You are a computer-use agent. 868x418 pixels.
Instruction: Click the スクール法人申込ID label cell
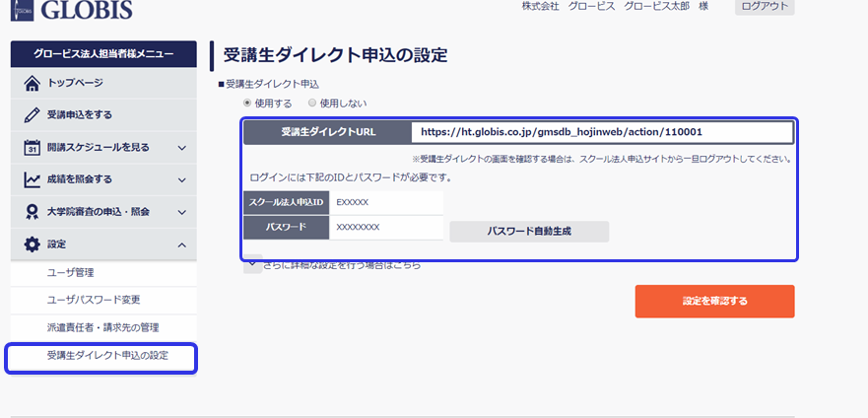pyautogui.click(x=287, y=203)
